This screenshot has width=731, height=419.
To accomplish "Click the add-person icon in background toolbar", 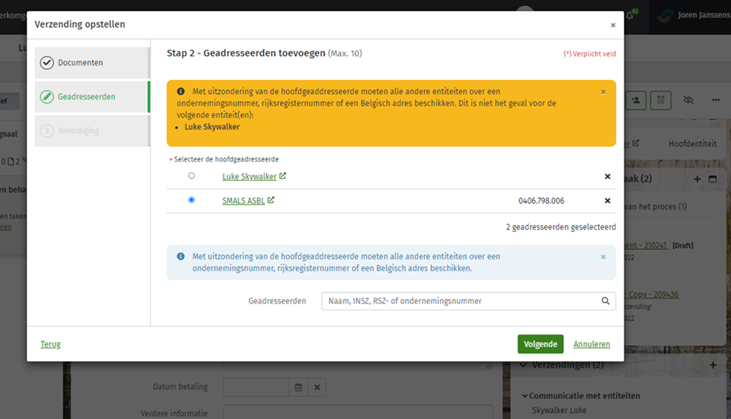I will click(x=636, y=100).
